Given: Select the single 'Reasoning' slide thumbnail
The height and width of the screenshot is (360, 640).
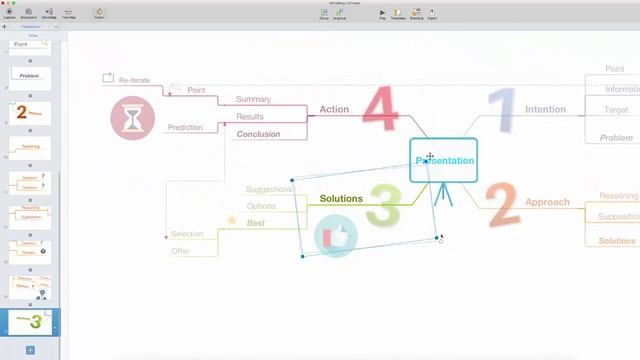Looking at the screenshot, I should point(30,148).
